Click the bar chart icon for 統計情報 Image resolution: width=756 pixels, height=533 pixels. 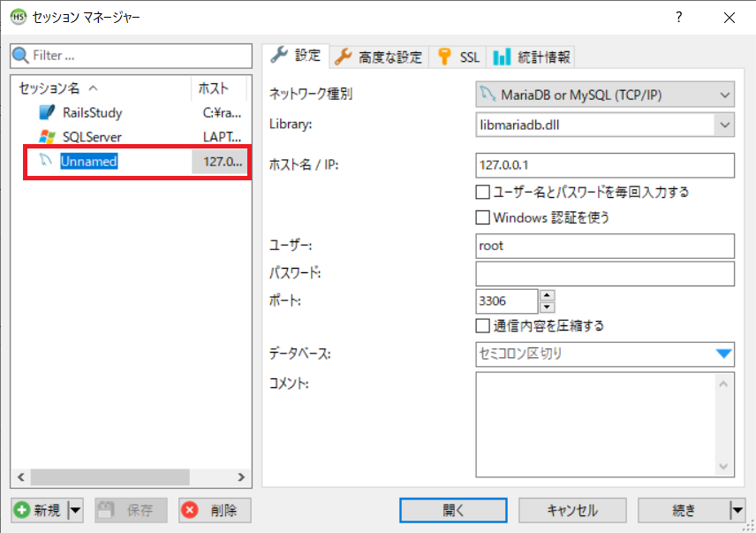coord(502,57)
